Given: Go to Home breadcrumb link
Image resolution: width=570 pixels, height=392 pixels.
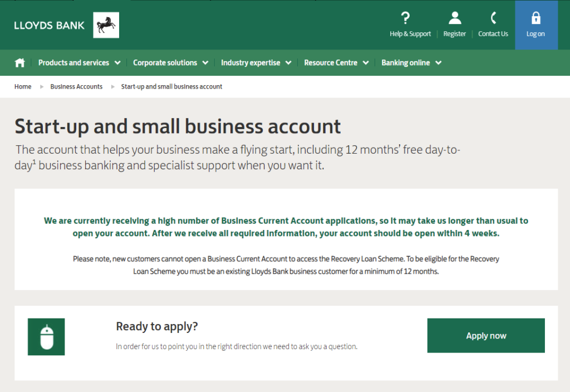Looking at the screenshot, I should point(23,87).
